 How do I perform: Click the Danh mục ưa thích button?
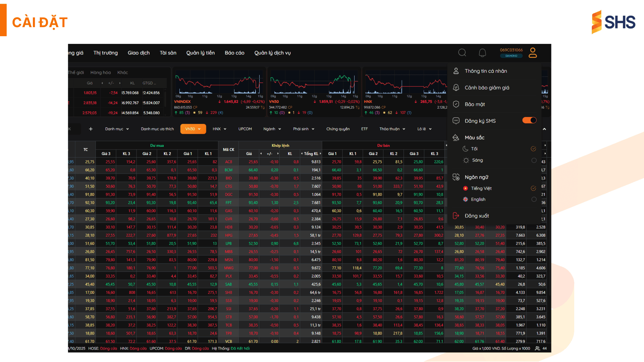pos(157,129)
